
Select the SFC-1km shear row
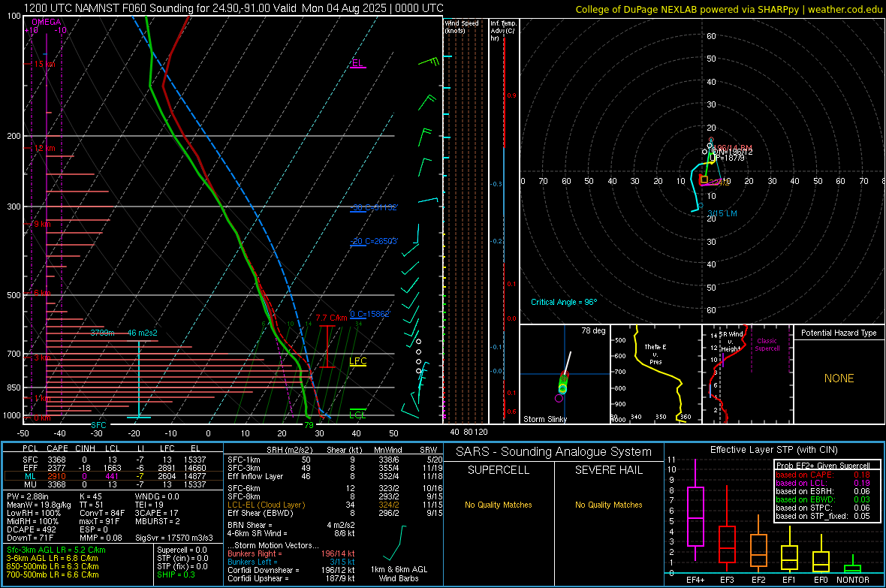pos(334,460)
